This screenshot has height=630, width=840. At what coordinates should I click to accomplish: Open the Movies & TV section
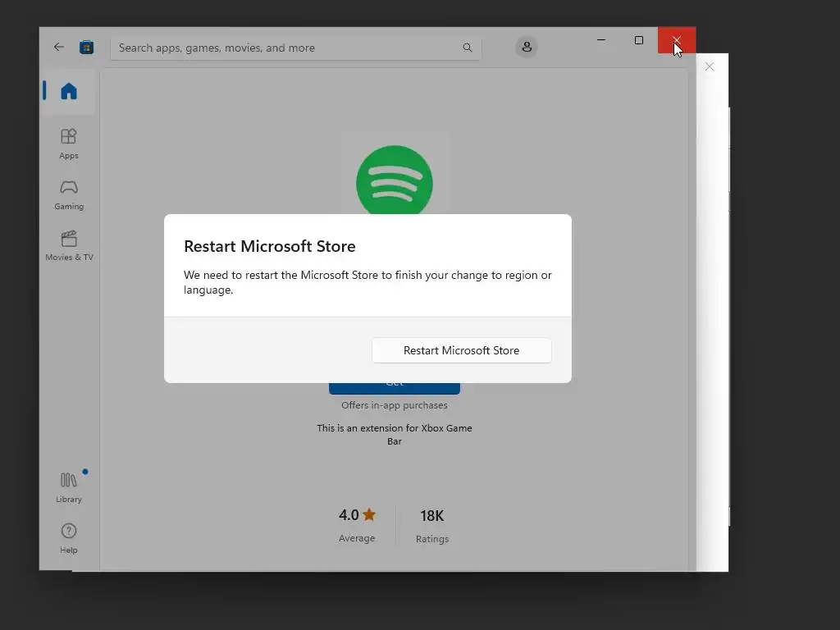(x=69, y=246)
